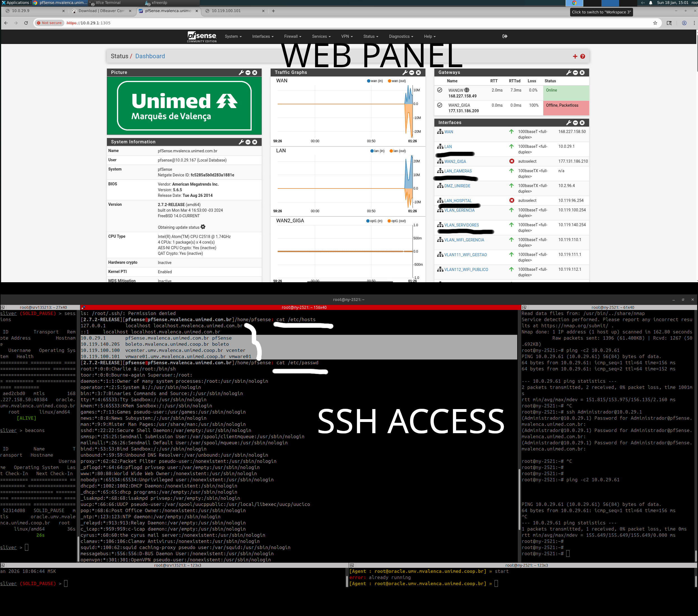
Task: Open the Services dropdown menu
Action: pos(321,36)
